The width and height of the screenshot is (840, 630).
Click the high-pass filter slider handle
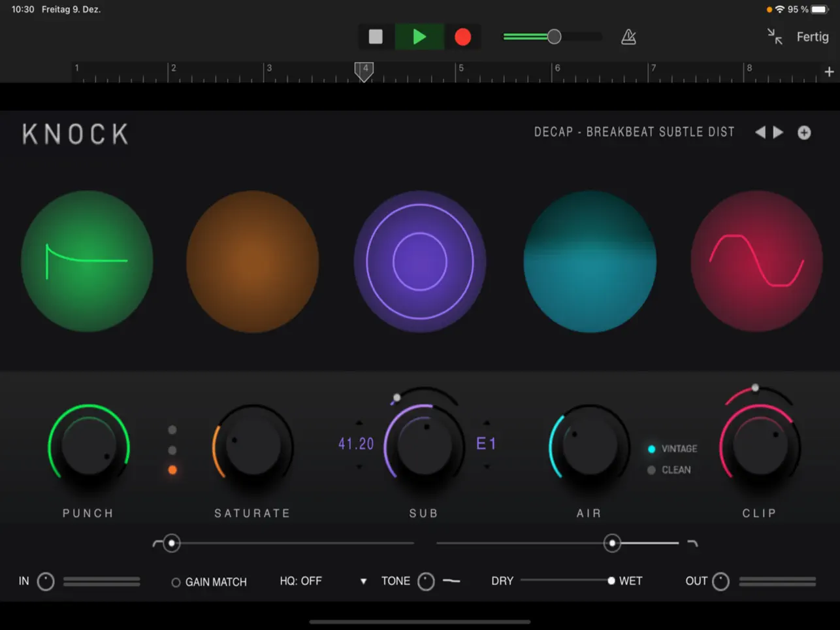[172, 543]
